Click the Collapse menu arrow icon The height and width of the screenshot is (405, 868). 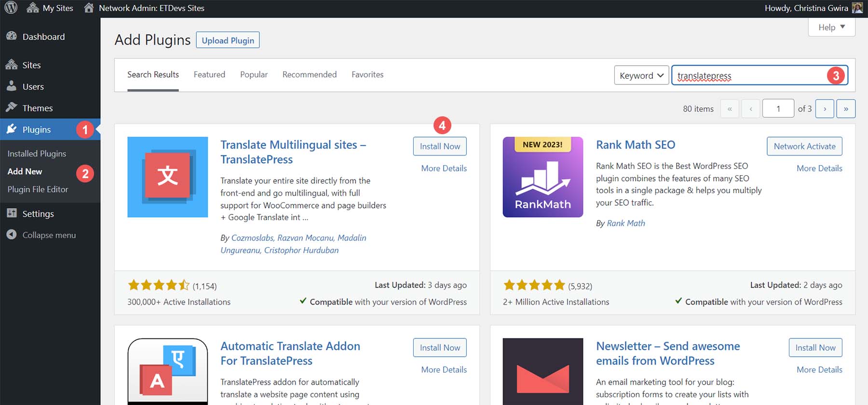[x=12, y=235]
